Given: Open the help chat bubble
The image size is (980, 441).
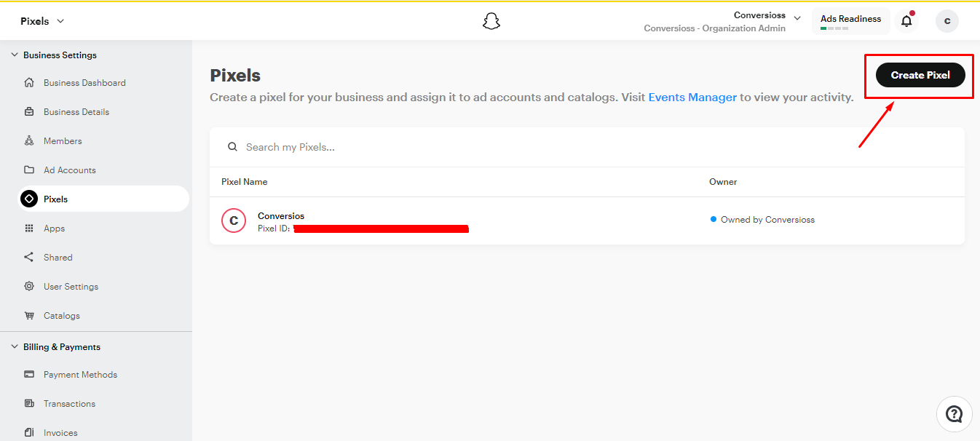Looking at the screenshot, I should [954, 414].
